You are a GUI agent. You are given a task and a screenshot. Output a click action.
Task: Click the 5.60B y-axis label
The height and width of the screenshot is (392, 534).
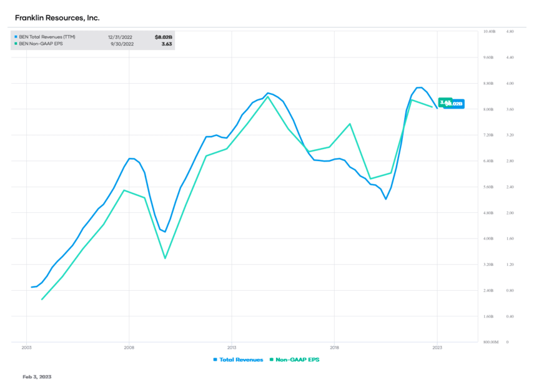coord(488,187)
